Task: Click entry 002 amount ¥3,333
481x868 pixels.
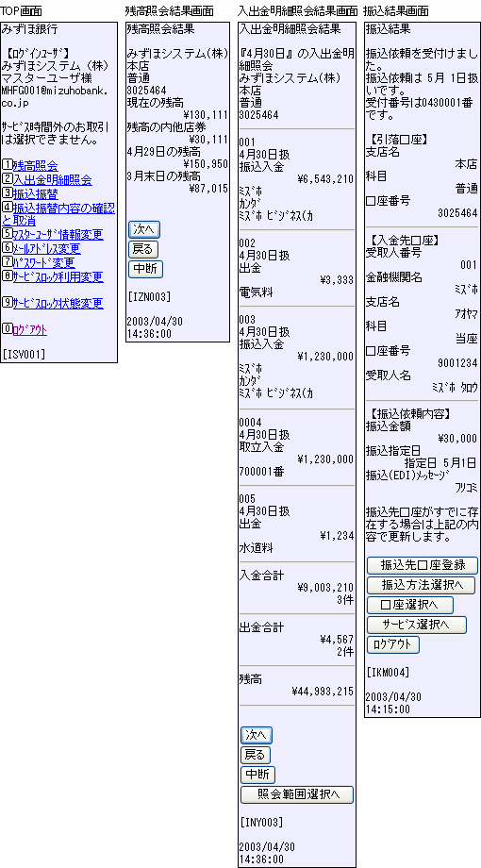Action: pos(336,280)
